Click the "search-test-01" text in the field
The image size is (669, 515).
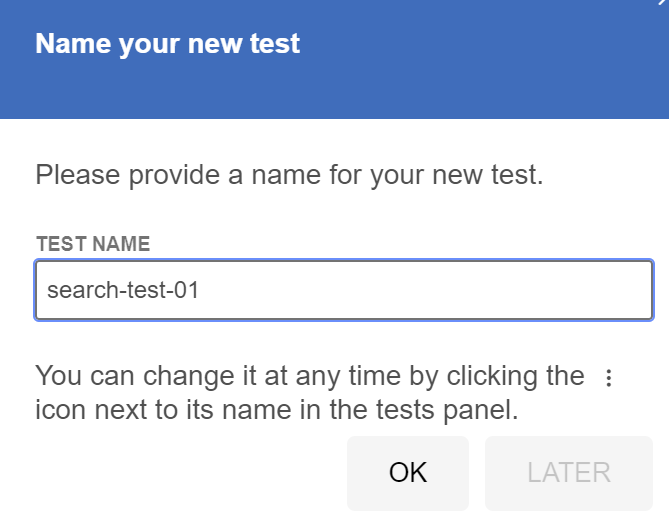point(123,290)
